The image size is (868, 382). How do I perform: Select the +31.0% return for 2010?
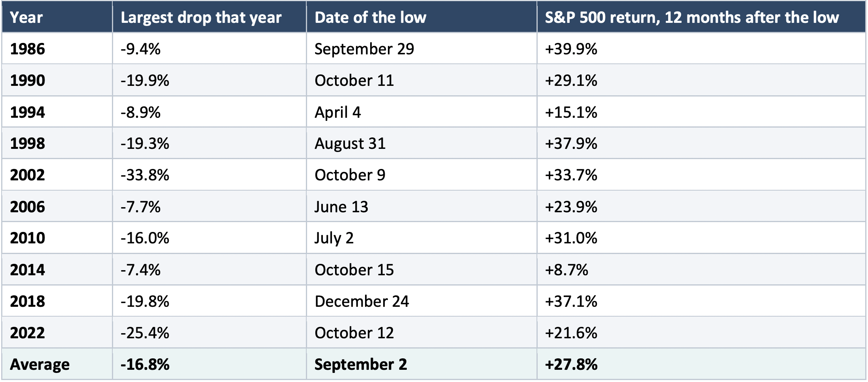(x=701, y=238)
